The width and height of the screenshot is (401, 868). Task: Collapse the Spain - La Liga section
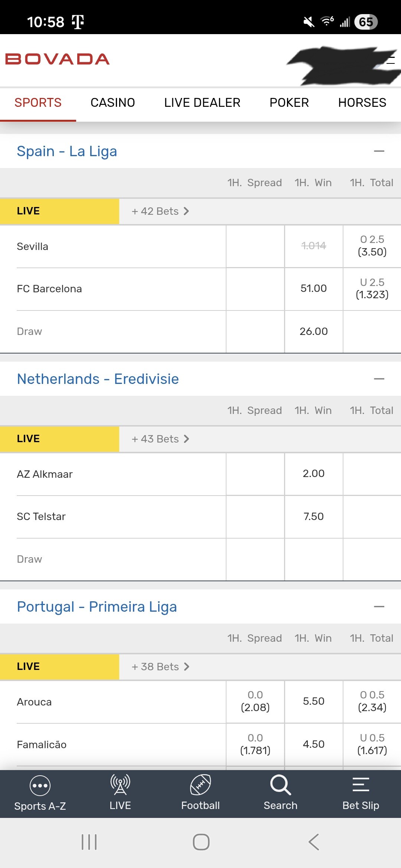(379, 151)
